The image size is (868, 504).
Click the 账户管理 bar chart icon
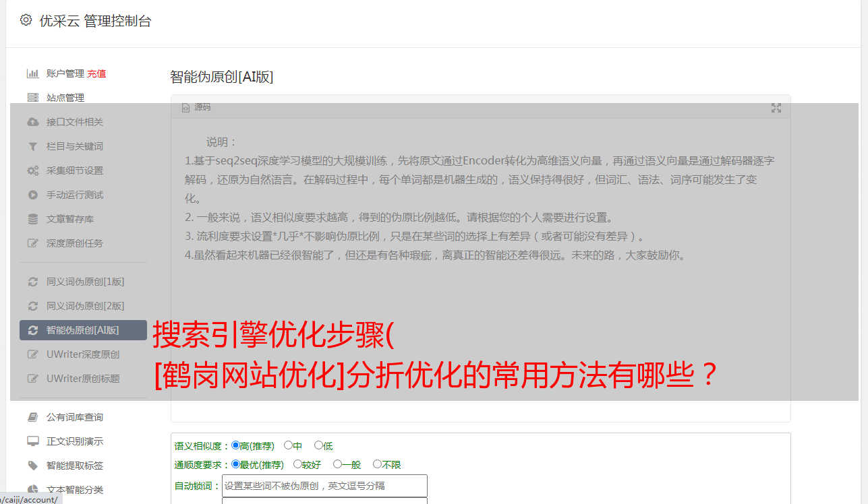[x=32, y=73]
